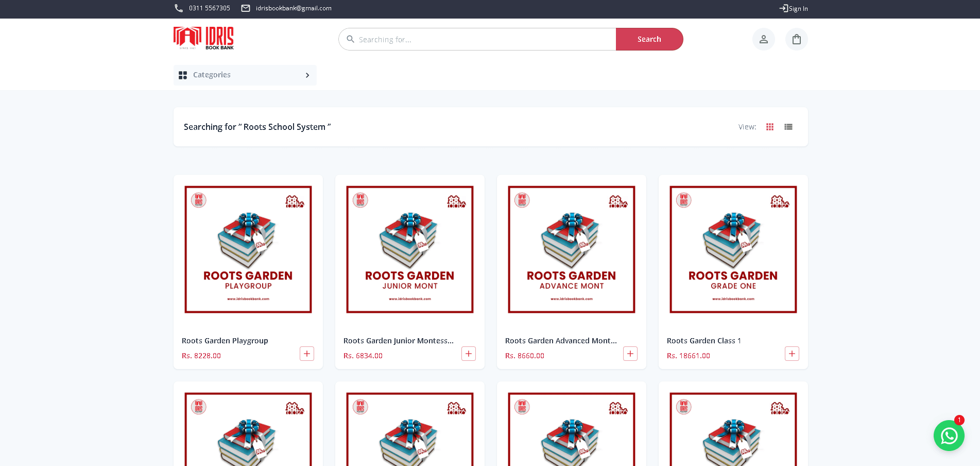Add Roots Garden Advanced Montessori to cart

point(630,354)
